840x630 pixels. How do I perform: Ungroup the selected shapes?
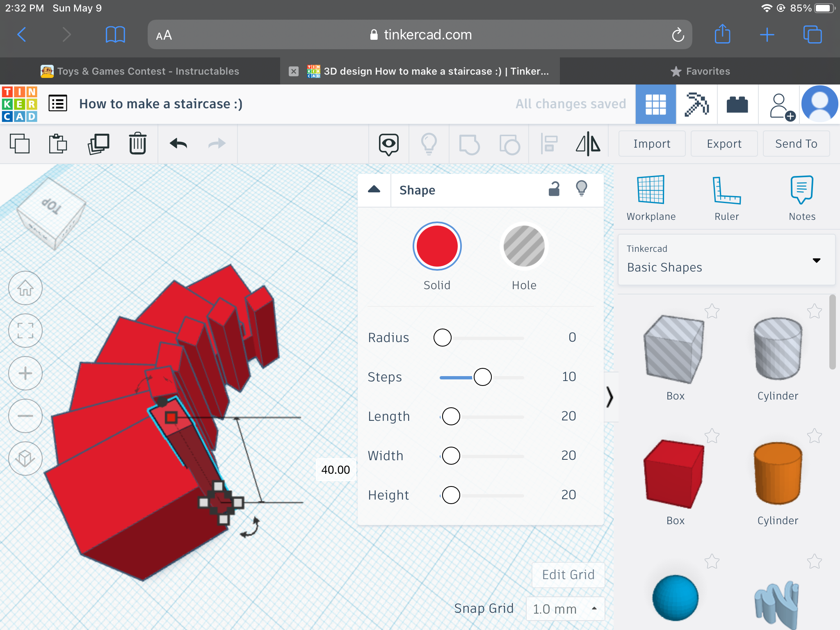point(509,144)
